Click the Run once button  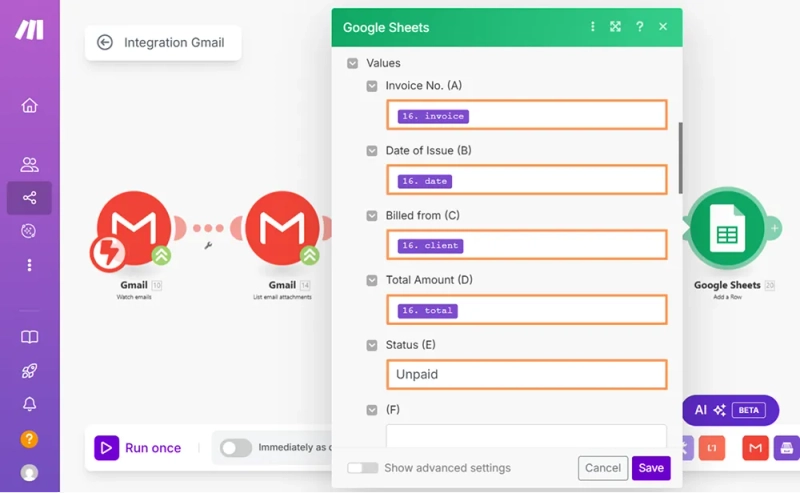pos(138,448)
